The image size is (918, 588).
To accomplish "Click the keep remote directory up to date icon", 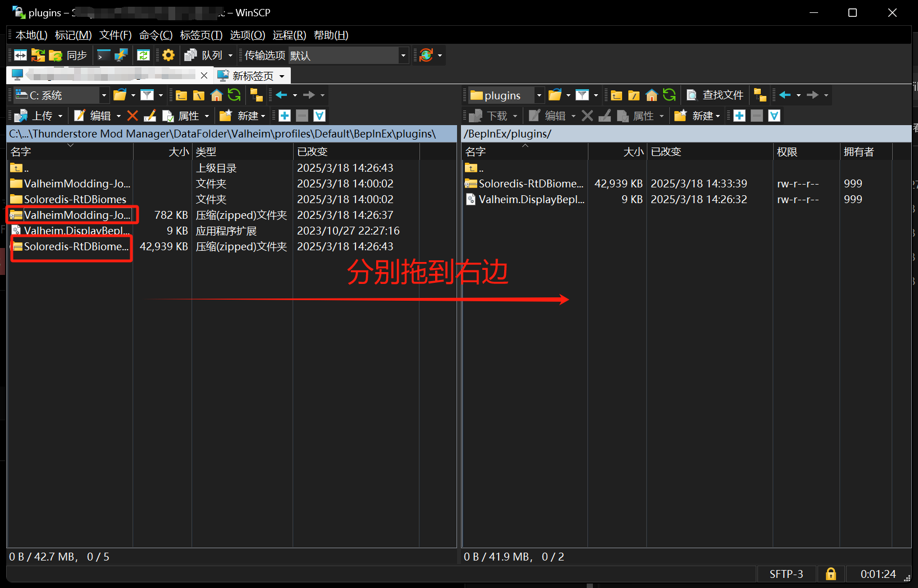I will tap(144, 55).
